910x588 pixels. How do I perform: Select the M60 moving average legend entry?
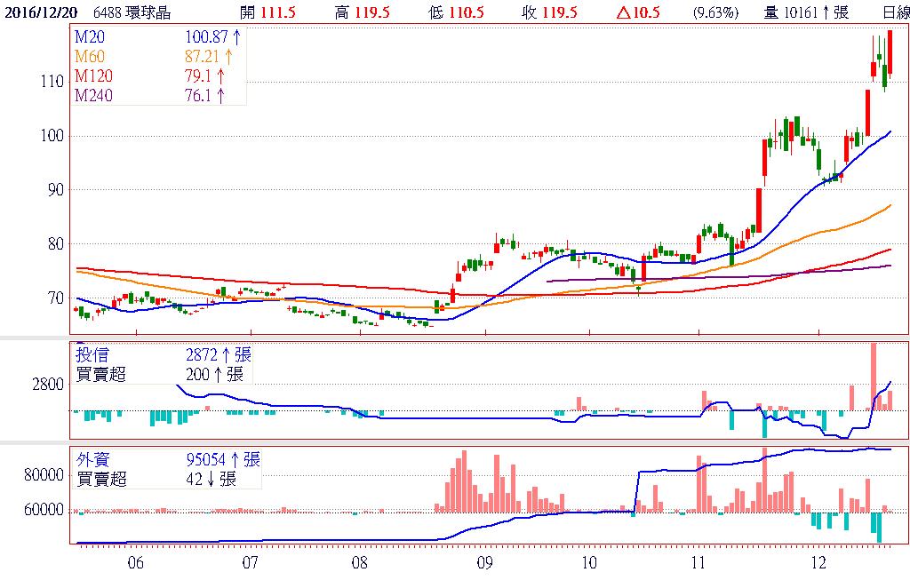(x=91, y=56)
